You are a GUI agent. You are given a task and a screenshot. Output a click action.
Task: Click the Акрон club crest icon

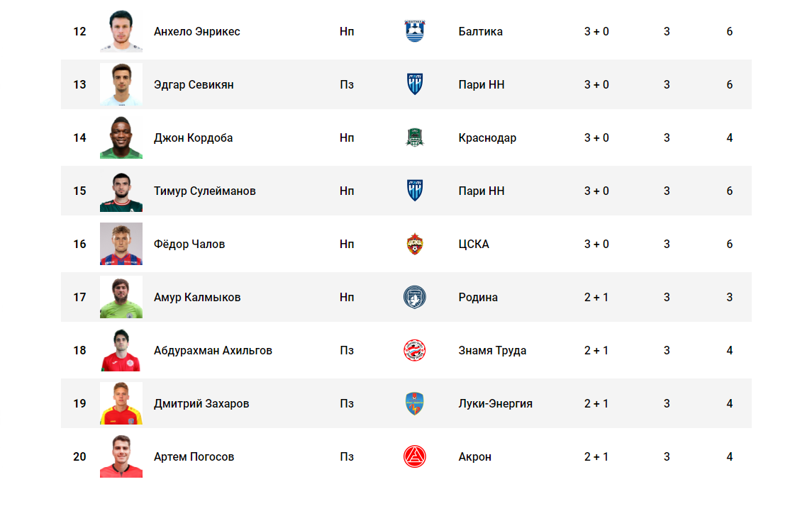point(414,456)
